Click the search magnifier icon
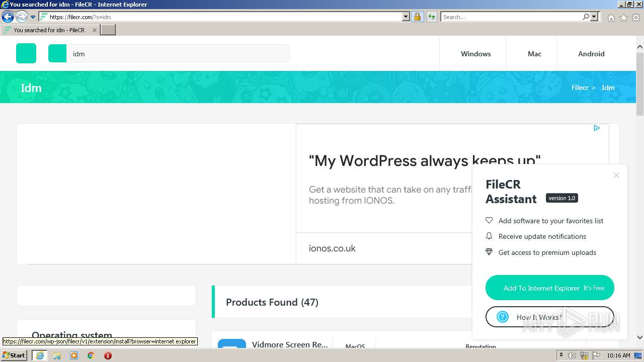Viewport: 644px width, 362px height. click(586, 17)
